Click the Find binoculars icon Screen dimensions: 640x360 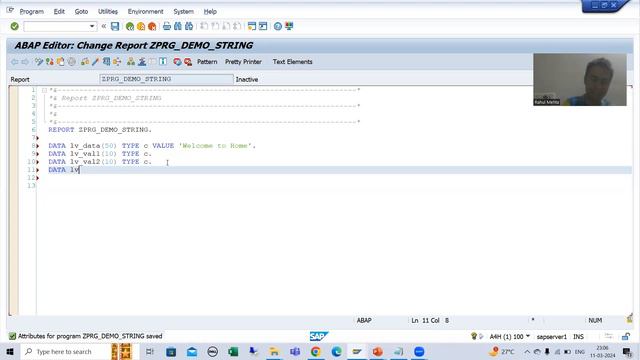(x=178, y=27)
